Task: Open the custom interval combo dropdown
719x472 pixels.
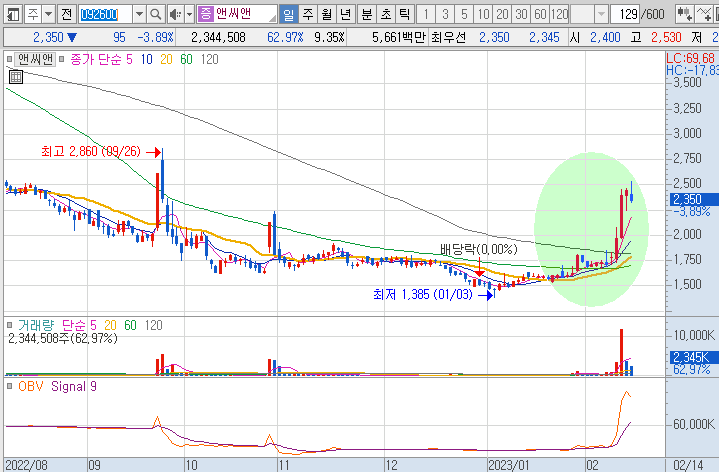Action: pyautogui.click(x=601, y=15)
